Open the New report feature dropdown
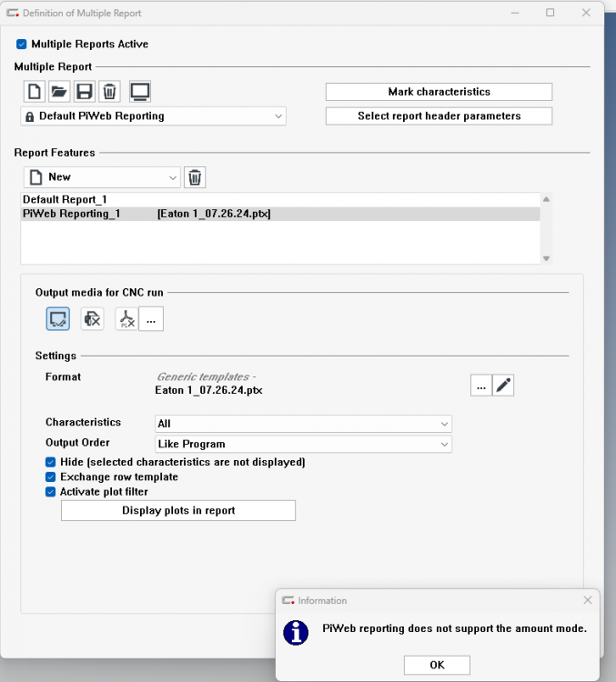Screen dimensions: 616x682 (x=102, y=177)
